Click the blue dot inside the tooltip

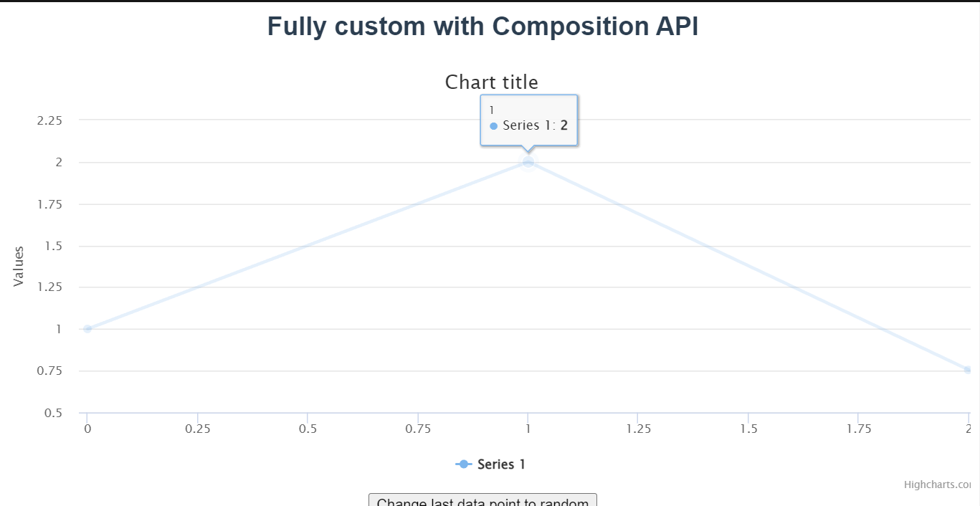click(x=494, y=125)
